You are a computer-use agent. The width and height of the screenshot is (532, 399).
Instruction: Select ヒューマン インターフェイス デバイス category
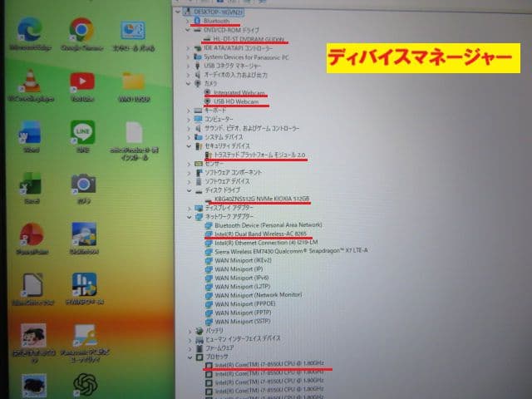coord(243,338)
